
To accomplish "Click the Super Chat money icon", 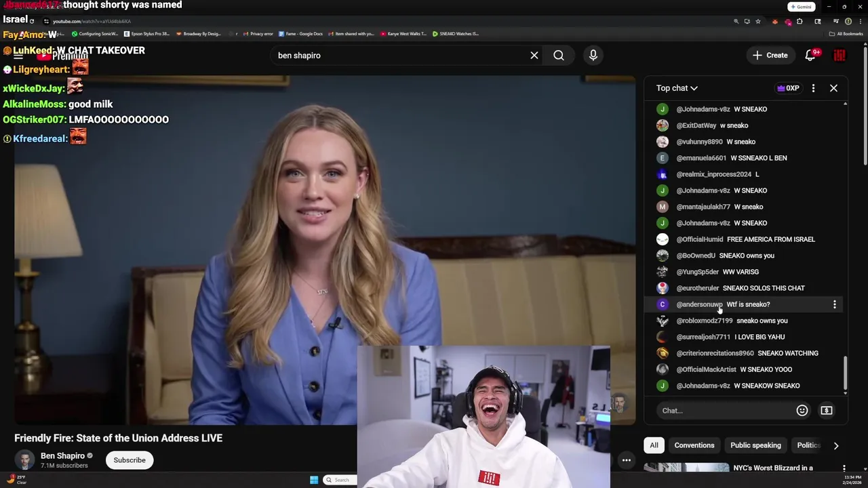I will [x=827, y=410].
